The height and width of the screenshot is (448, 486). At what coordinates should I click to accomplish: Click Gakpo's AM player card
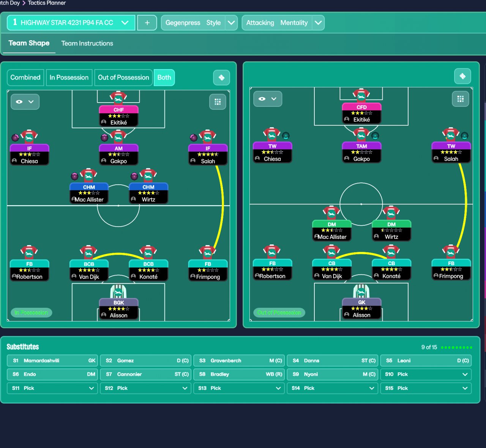pos(118,155)
